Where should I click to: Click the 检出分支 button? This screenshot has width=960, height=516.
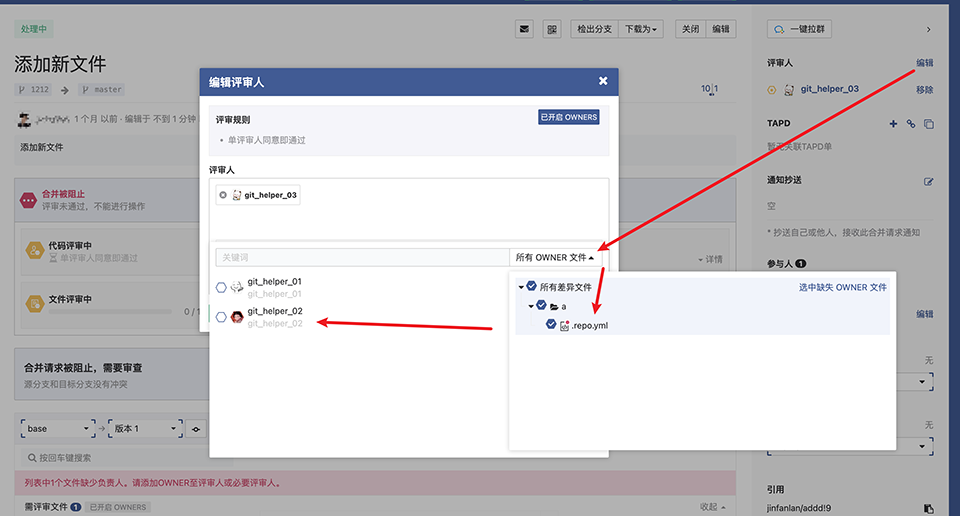tap(594, 29)
